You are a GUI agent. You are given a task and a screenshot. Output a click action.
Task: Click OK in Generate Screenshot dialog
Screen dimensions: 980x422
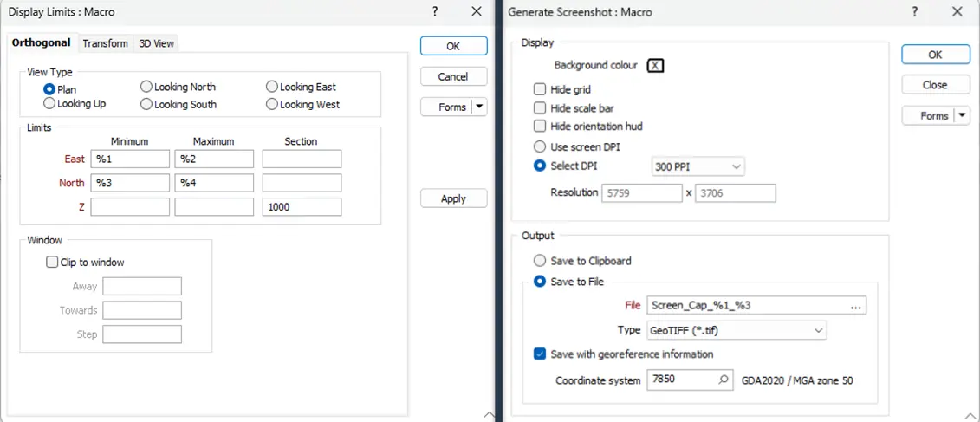click(x=935, y=55)
